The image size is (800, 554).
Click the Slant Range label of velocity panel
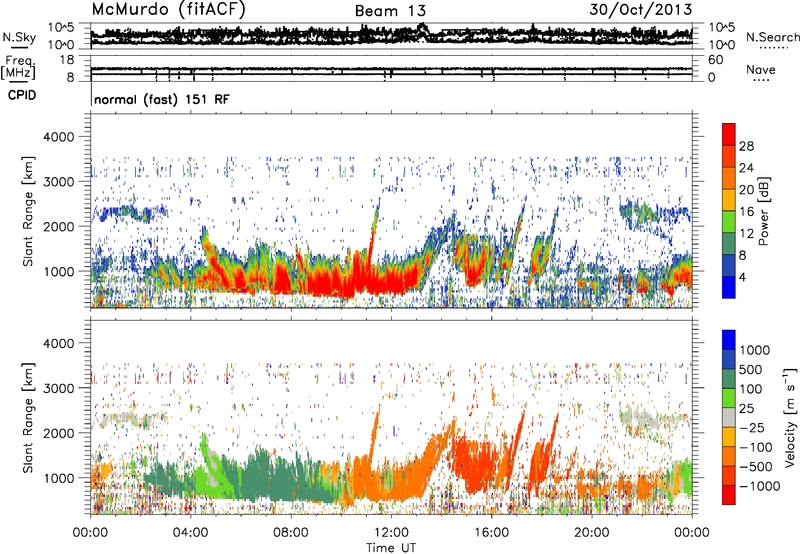(x=28, y=417)
